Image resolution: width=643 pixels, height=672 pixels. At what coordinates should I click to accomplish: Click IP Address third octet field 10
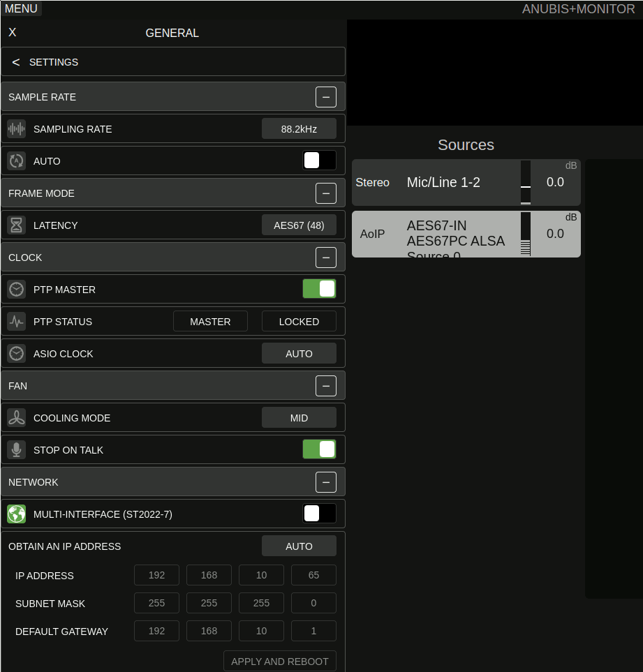click(261, 575)
